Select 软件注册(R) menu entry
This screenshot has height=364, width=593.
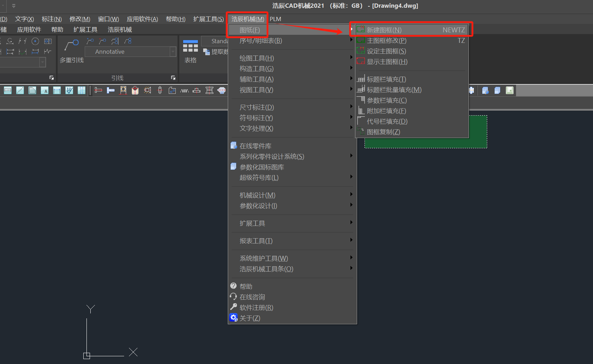tap(292, 308)
